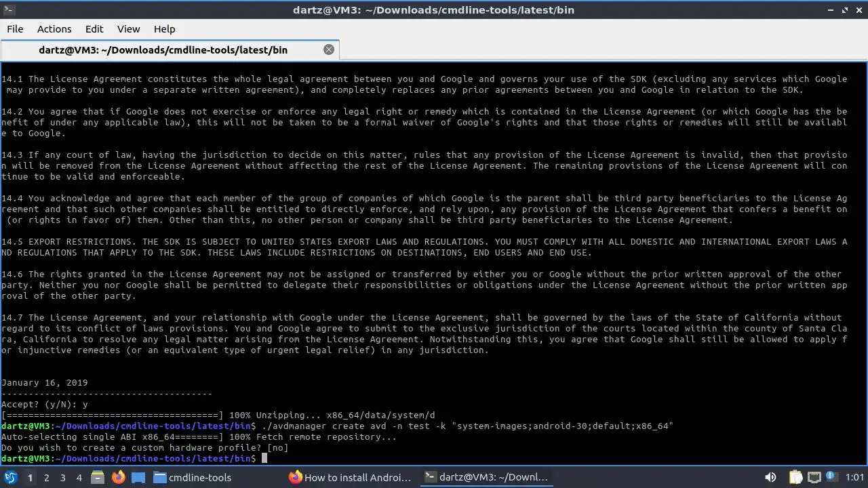The image size is (868, 488).
Task: Open the File menu
Action: (15, 29)
